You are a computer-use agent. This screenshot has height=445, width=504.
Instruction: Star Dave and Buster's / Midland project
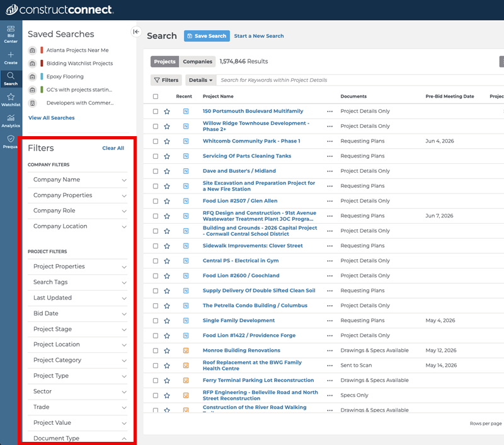coord(167,171)
